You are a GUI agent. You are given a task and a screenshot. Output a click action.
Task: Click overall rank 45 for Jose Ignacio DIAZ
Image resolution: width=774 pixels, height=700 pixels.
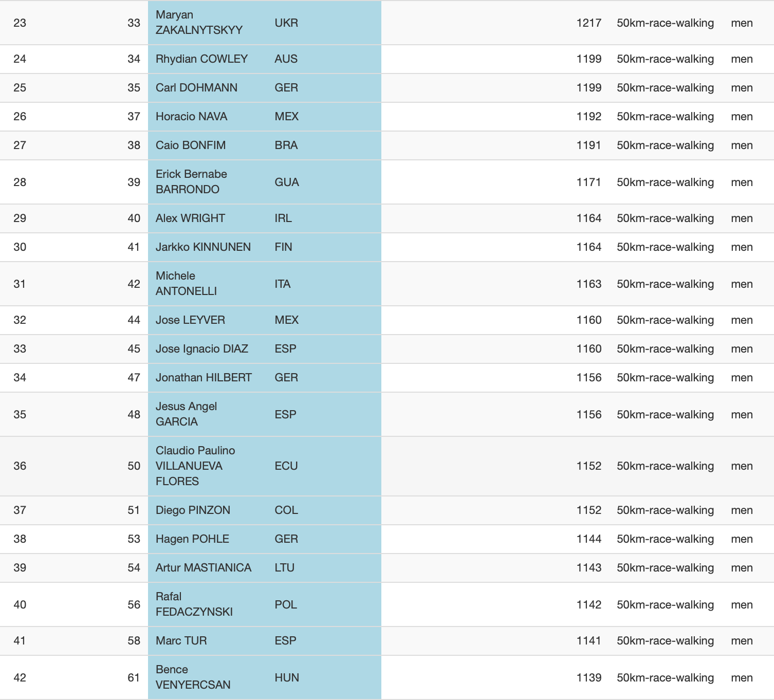134,349
